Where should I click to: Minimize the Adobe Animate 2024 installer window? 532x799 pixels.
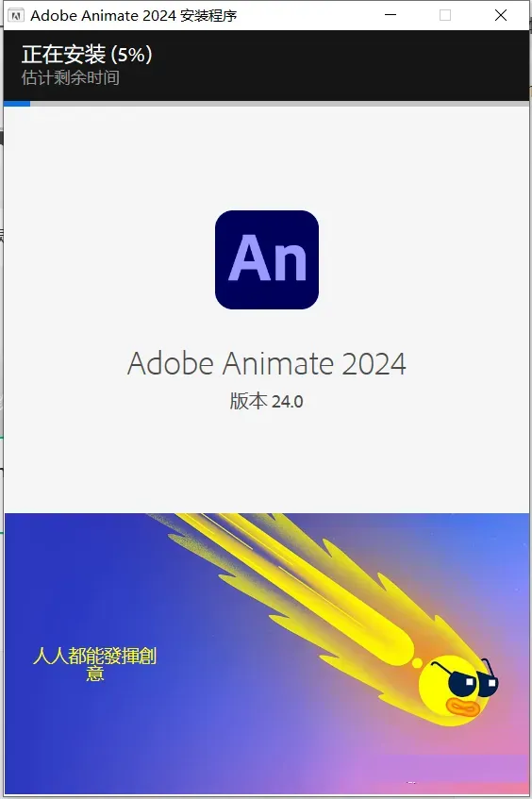pyautogui.click(x=391, y=15)
